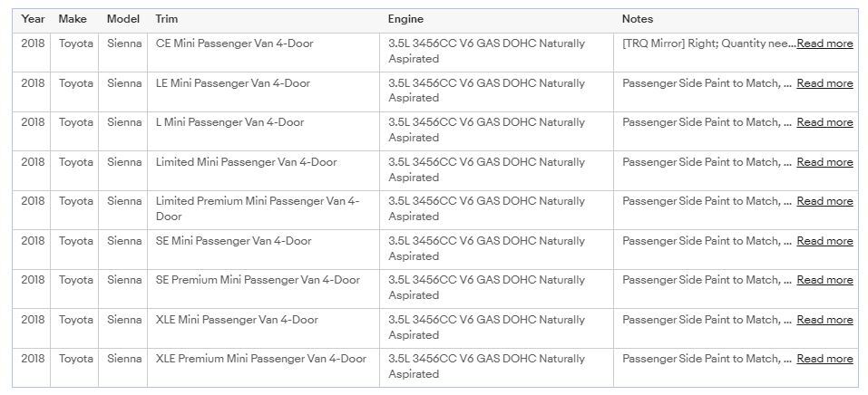Expand notes for Limited Mini Passenger Van
This screenshot has height=395, width=868.
tap(824, 162)
